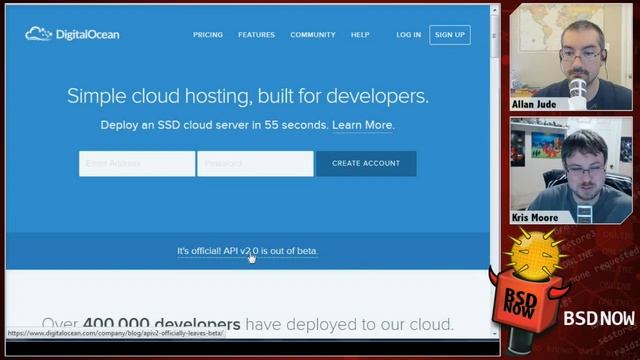Click the Sign Up button

(450, 35)
